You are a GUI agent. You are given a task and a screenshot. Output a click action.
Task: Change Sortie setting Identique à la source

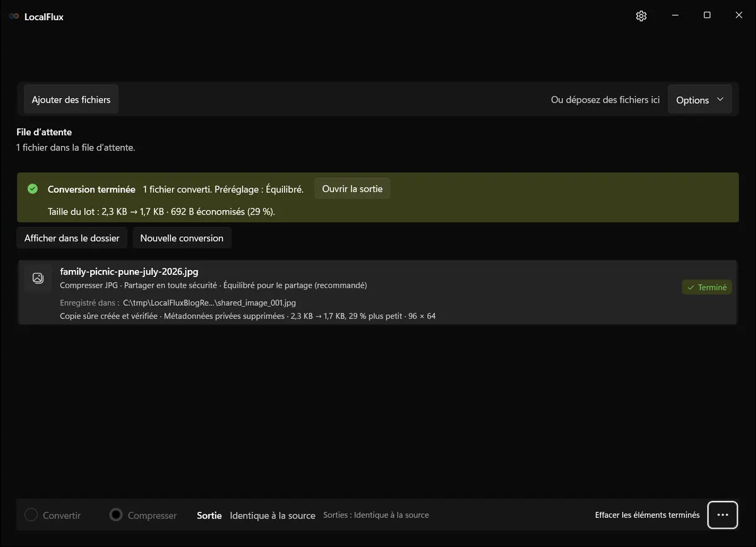[272, 516]
